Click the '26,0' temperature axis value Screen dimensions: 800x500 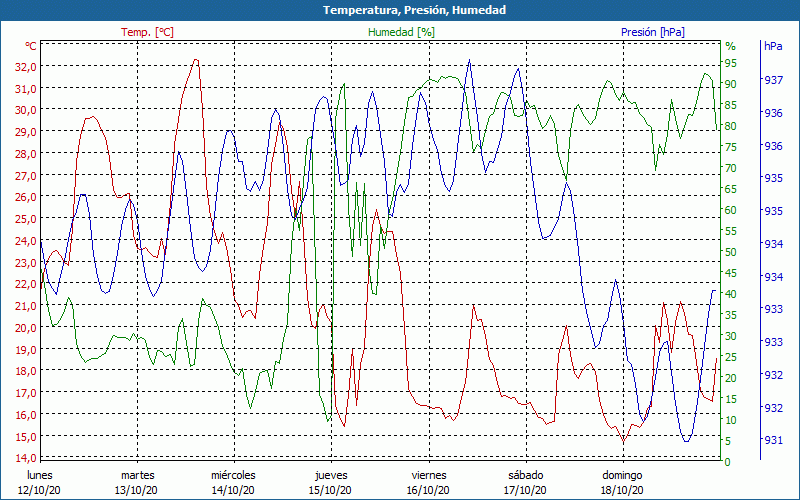pyautogui.click(x=27, y=197)
